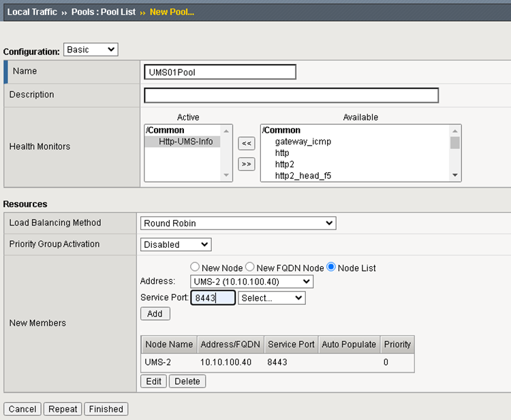Click the Repeat button
This screenshot has width=511, height=420.
click(63, 409)
